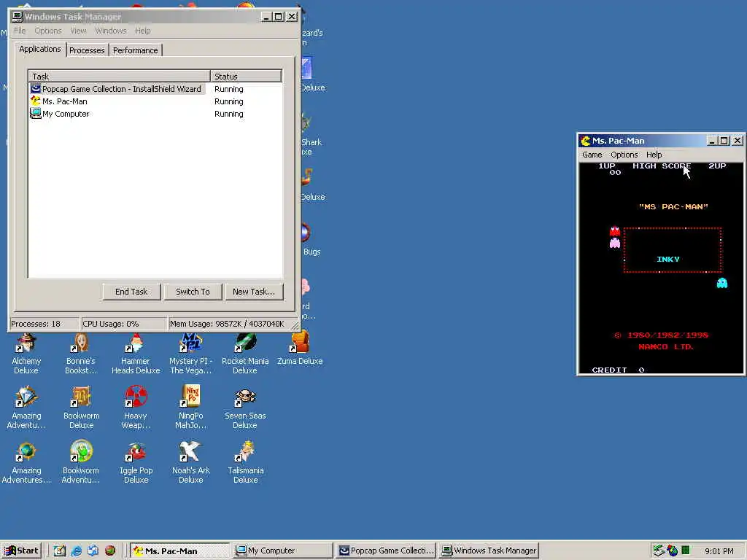Viewport: 747px width, 560px height.
Task: Open Alchemy Deluxe desktop shortcut
Action: (x=26, y=354)
